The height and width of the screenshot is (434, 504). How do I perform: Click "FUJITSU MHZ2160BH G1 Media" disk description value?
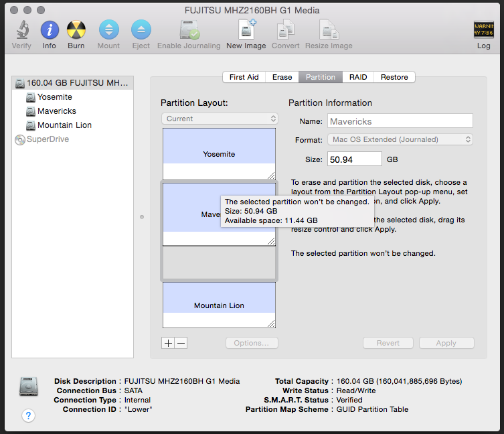point(182,381)
